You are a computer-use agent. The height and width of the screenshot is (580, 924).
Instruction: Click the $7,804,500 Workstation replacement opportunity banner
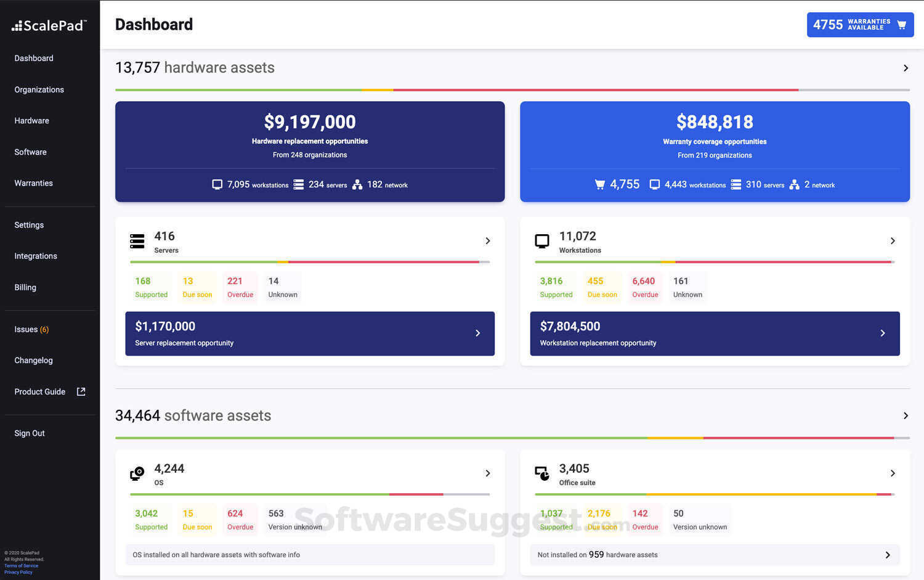point(715,333)
